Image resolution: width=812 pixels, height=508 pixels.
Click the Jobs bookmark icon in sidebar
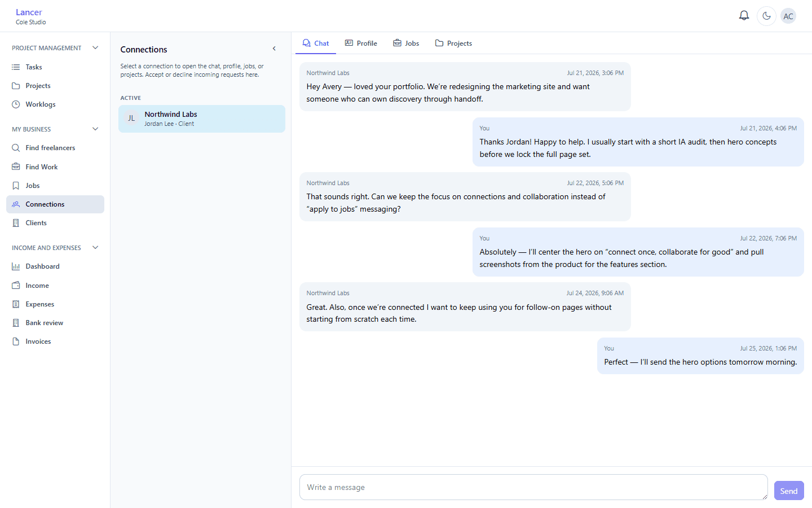(x=16, y=186)
